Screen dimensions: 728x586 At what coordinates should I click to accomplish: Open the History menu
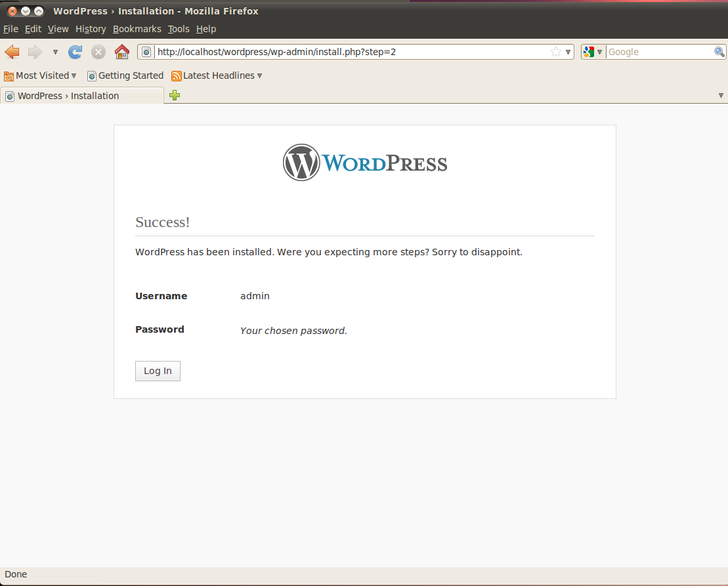pos(91,29)
